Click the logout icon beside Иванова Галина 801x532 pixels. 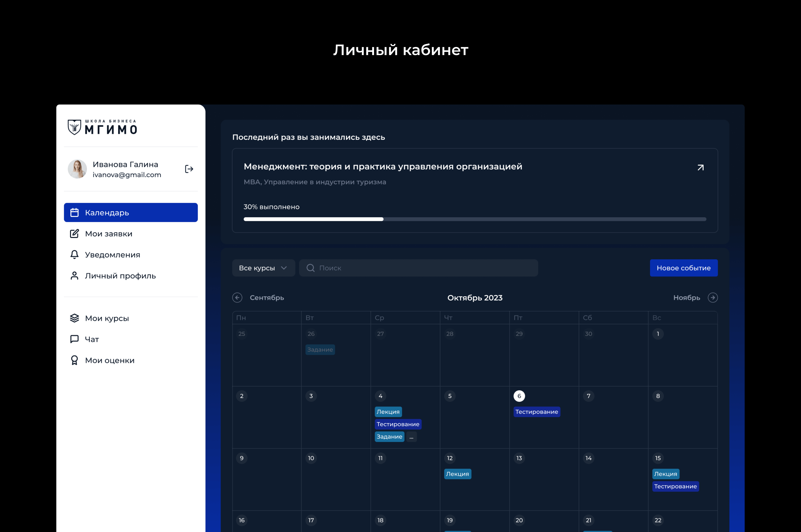(x=189, y=169)
